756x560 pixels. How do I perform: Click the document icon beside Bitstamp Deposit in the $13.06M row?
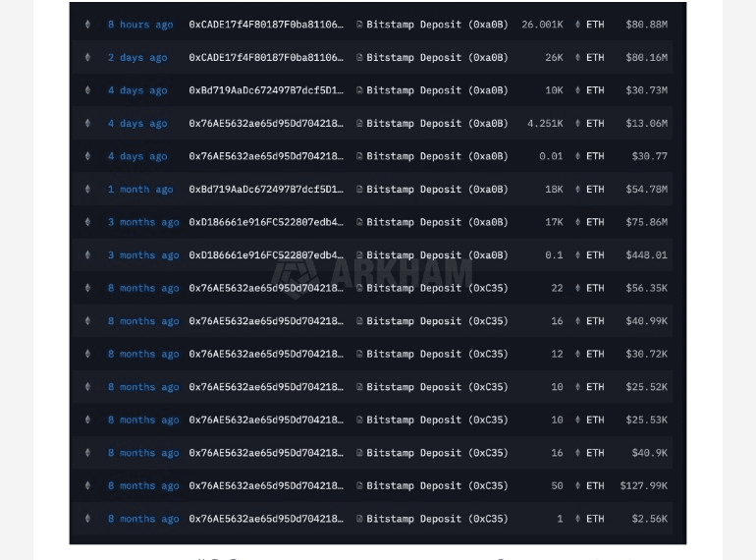pos(359,124)
